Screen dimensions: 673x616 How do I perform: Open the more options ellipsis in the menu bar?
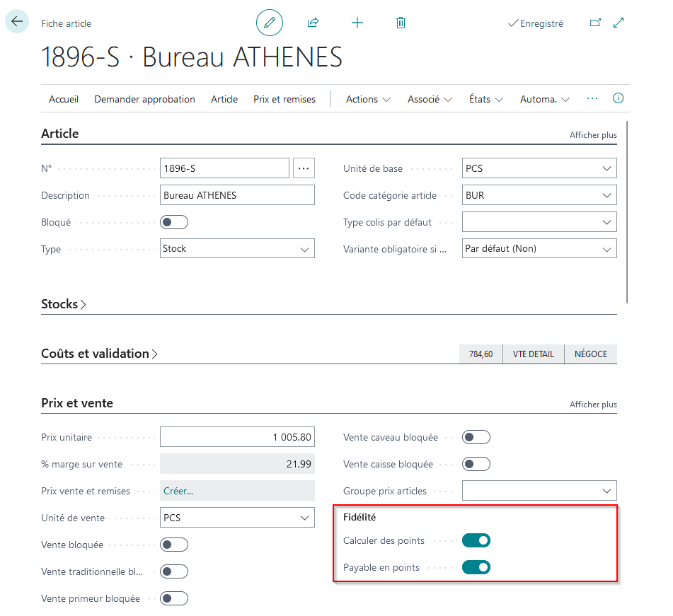pos(592,99)
